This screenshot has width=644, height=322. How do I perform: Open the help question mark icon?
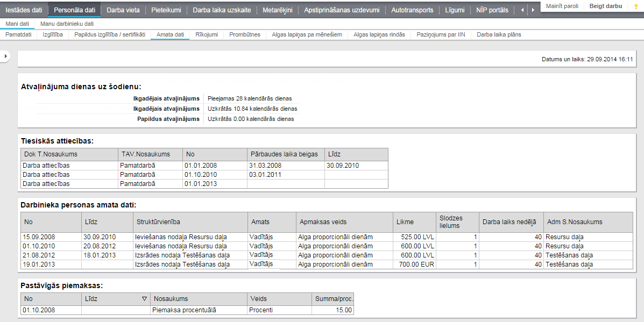pyautogui.click(x=636, y=6)
